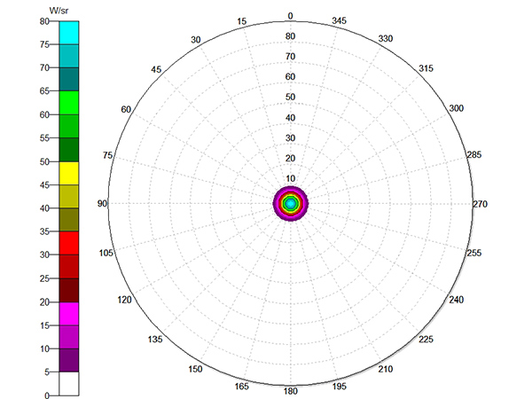Viewport: 532px width, 399px height.
Task: Pick the white 0-5 legend swatch
Action: point(69,383)
